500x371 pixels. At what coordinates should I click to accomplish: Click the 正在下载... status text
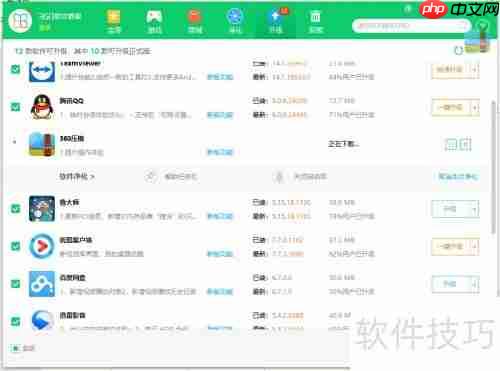[344, 144]
